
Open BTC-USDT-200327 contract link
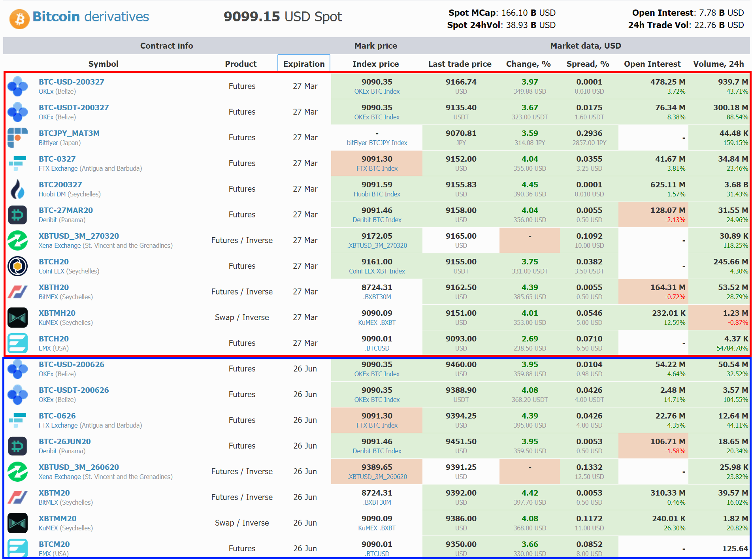coord(74,107)
